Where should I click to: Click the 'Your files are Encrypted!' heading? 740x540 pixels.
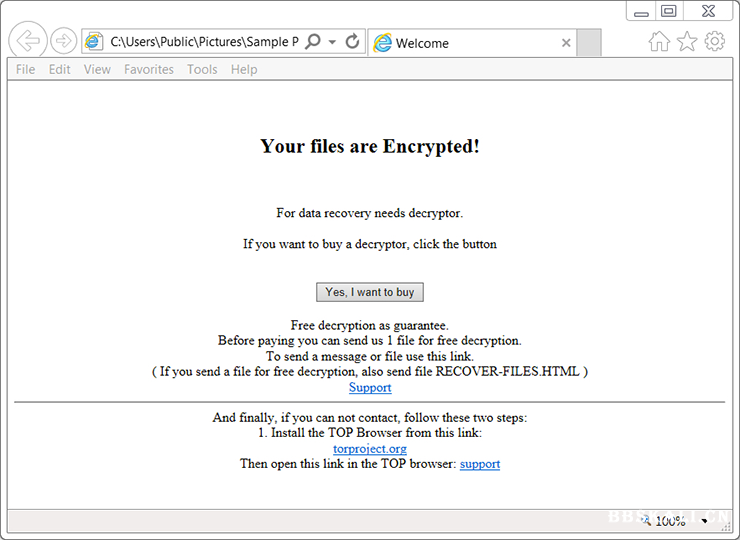coord(370,146)
